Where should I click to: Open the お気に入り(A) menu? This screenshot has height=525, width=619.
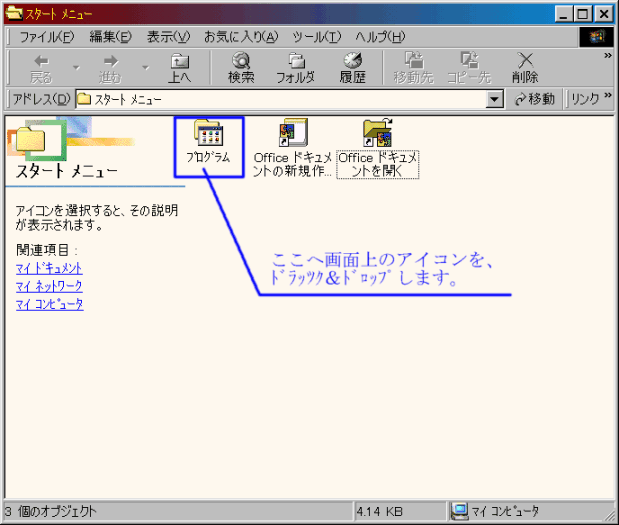pyautogui.click(x=240, y=37)
